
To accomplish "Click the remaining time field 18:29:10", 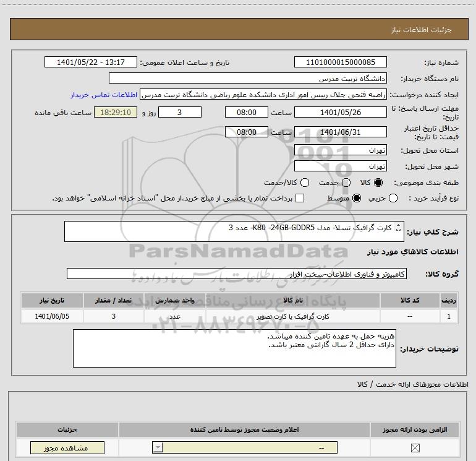I will 116,112.
